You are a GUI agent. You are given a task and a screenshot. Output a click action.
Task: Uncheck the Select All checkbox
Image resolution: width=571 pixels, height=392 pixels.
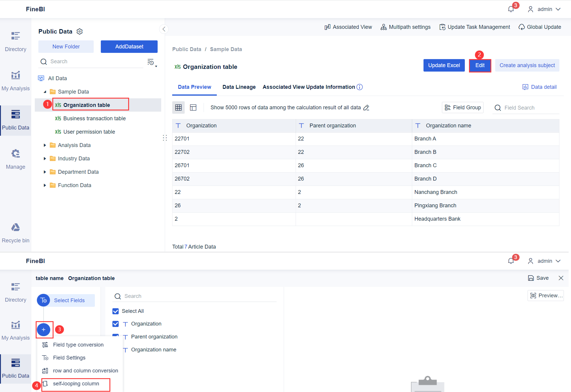click(116, 311)
